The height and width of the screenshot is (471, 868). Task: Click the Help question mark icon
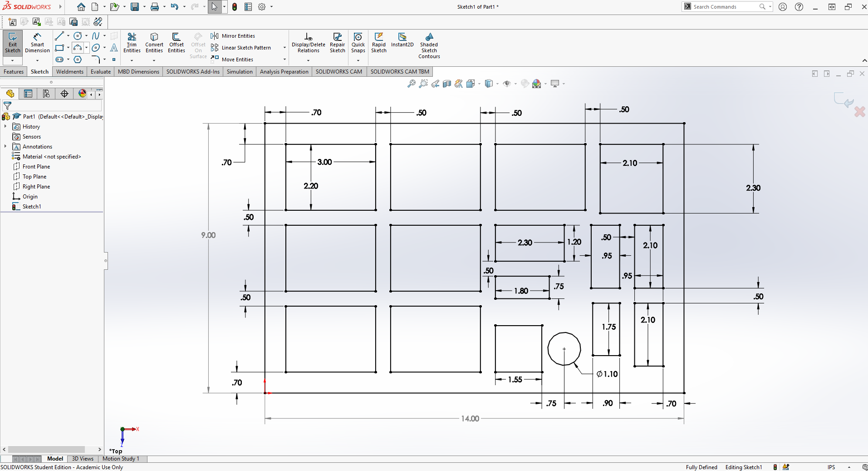point(799,7)
